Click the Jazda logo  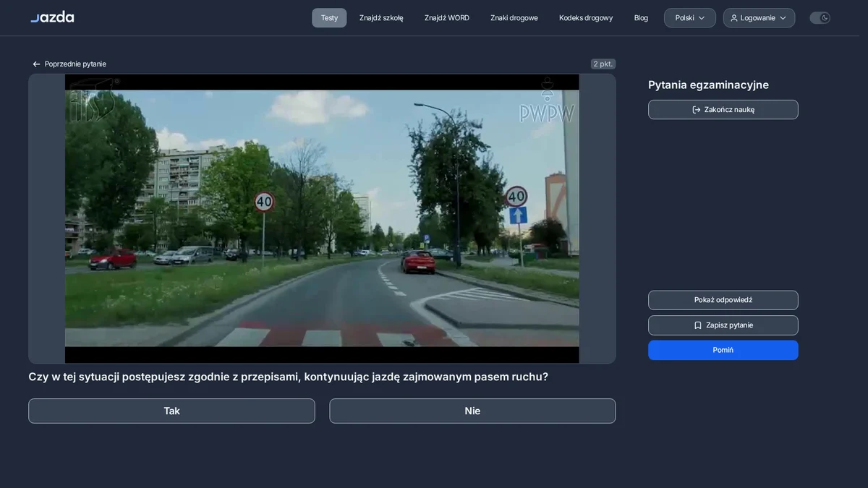52,17
